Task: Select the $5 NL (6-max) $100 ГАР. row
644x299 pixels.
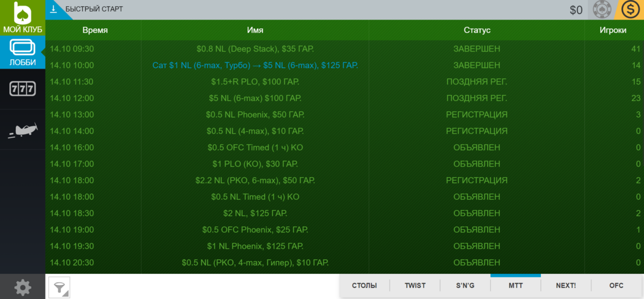Action: click(x=255, y=98)
